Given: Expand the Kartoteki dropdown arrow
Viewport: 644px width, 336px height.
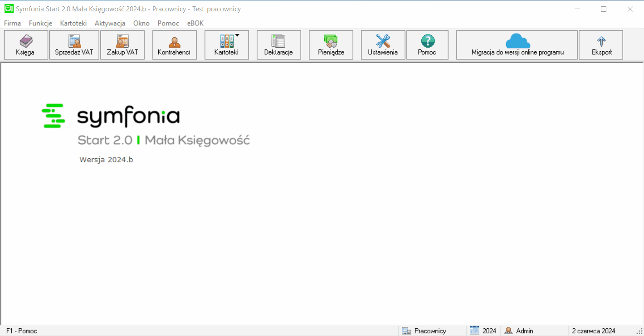Looking at the screenshot, I should [x=237, y=35].
